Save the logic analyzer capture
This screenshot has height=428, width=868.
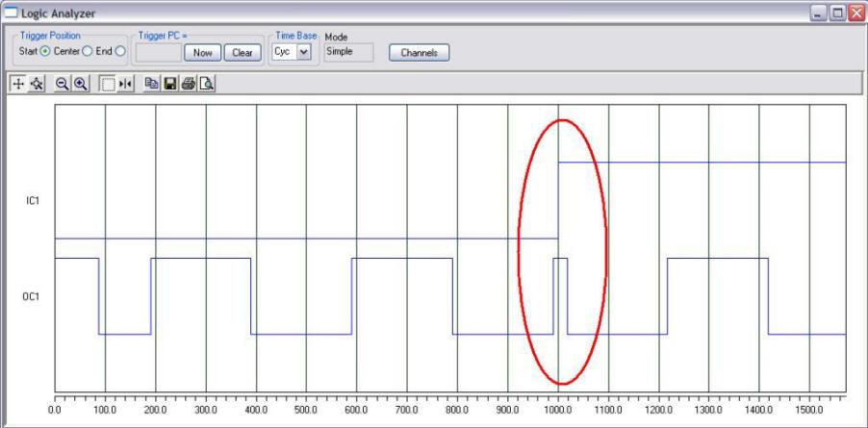169,84
